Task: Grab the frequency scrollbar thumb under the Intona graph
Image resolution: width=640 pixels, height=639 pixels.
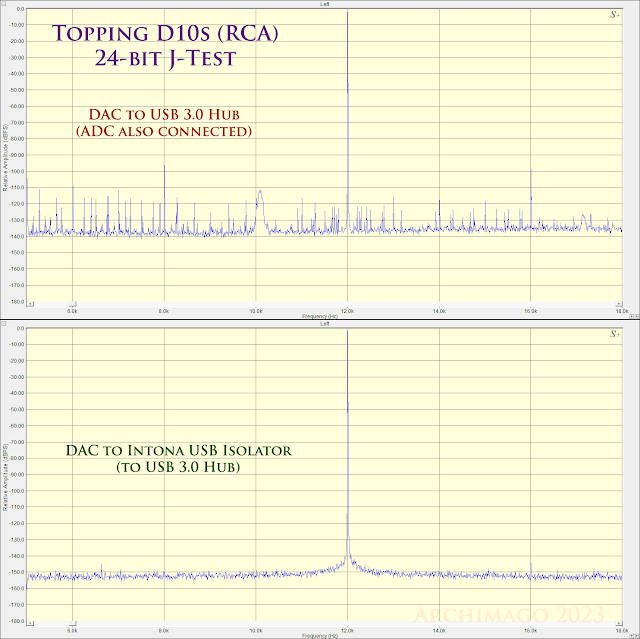Action: tap(73, 623)
